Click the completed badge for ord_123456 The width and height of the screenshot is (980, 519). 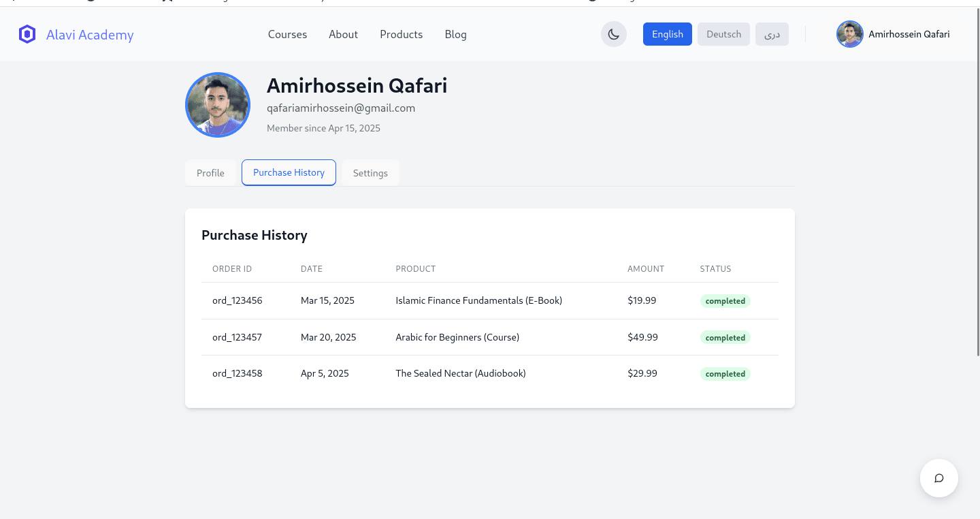click(x=725, y=301)
